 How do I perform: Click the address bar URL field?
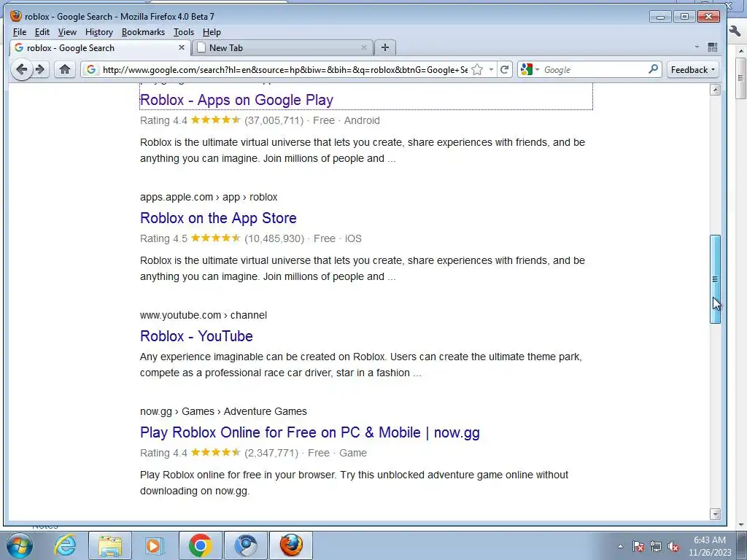[285, 69]
